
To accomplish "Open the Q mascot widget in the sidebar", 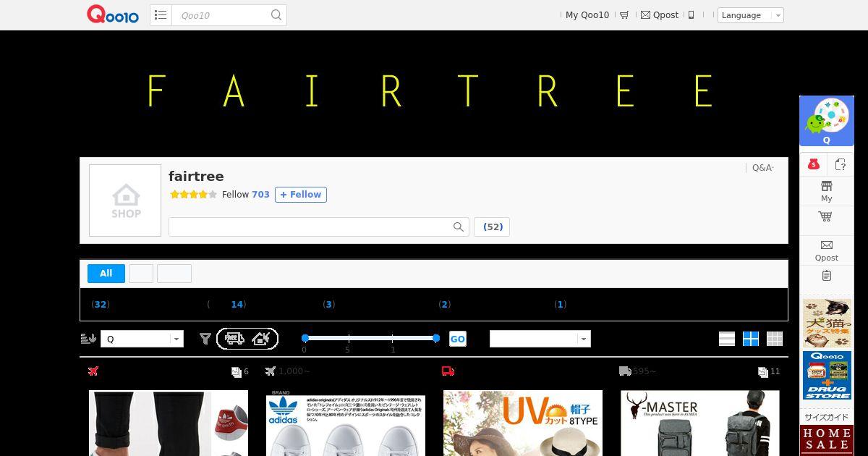I will (x=827, y=121).
